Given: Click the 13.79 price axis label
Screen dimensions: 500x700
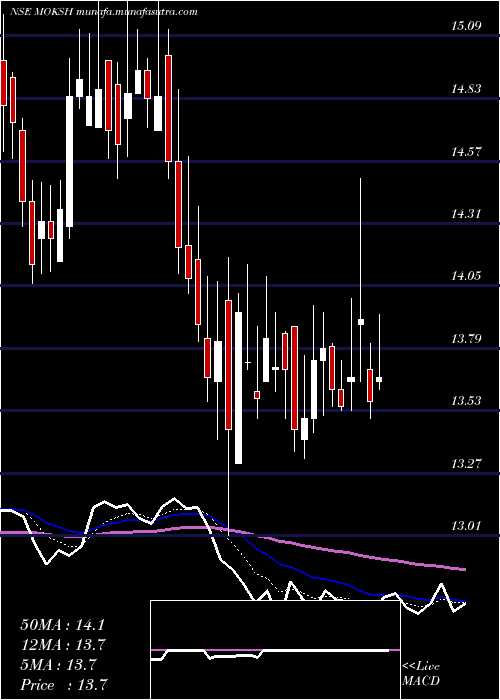Looking at the screenshot, I should 466,339.
